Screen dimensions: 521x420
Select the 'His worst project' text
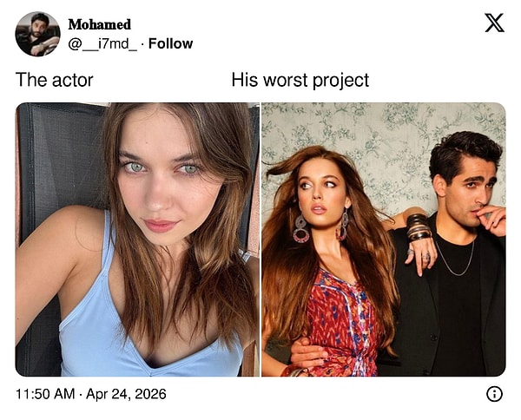[x=300, y=80]
